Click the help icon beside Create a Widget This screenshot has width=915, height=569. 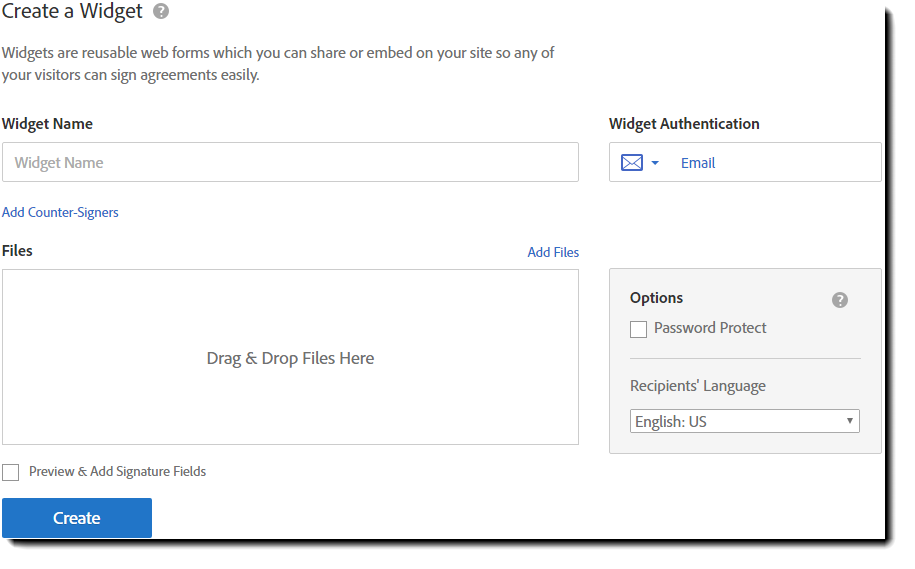[x=161, y=12]
